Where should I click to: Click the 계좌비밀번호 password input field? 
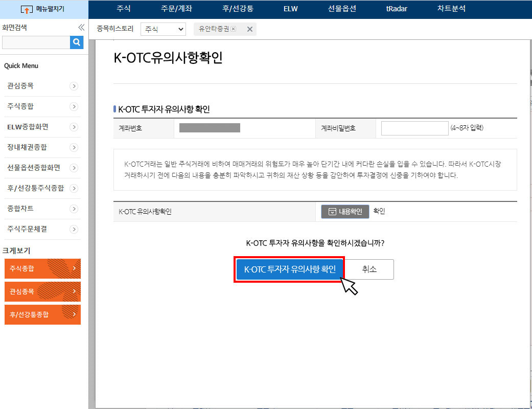click(x=414, y=128)
